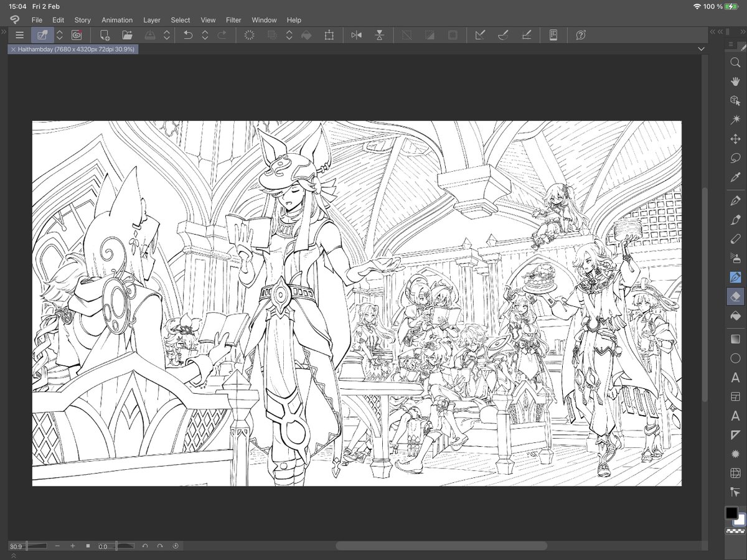Expand the arrows next to Clip Studio button
This screenshot has width=747, height=560.
pos(60,35)
